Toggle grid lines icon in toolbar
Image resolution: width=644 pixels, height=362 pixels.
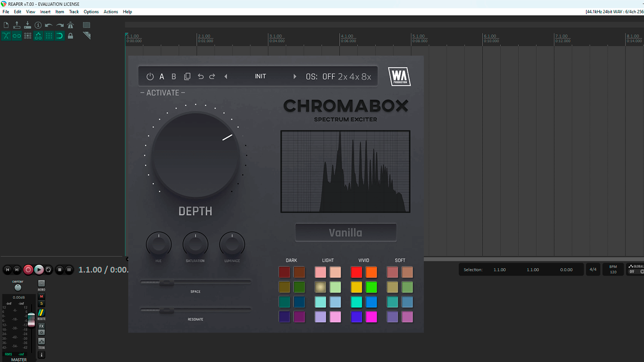49,36
